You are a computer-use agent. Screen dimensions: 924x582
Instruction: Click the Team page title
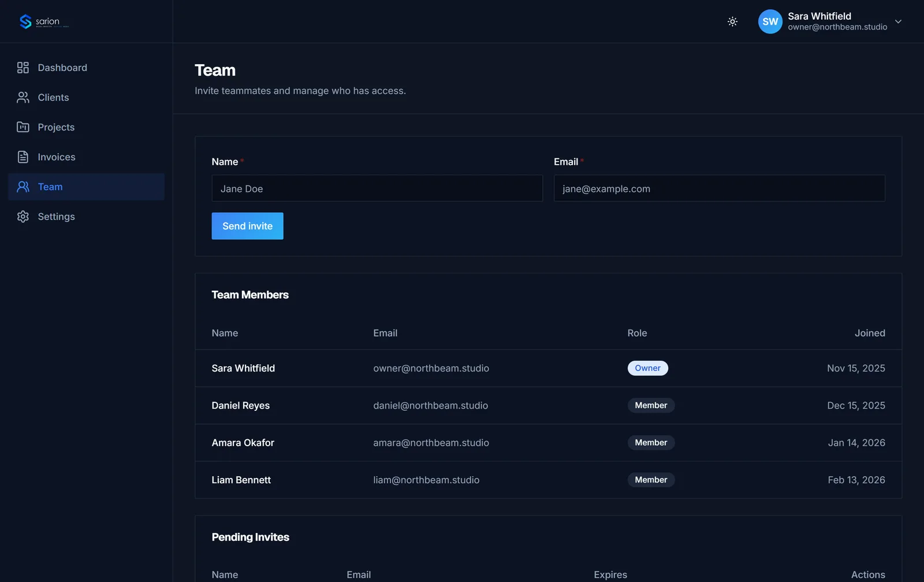click(x=215, y=71)
